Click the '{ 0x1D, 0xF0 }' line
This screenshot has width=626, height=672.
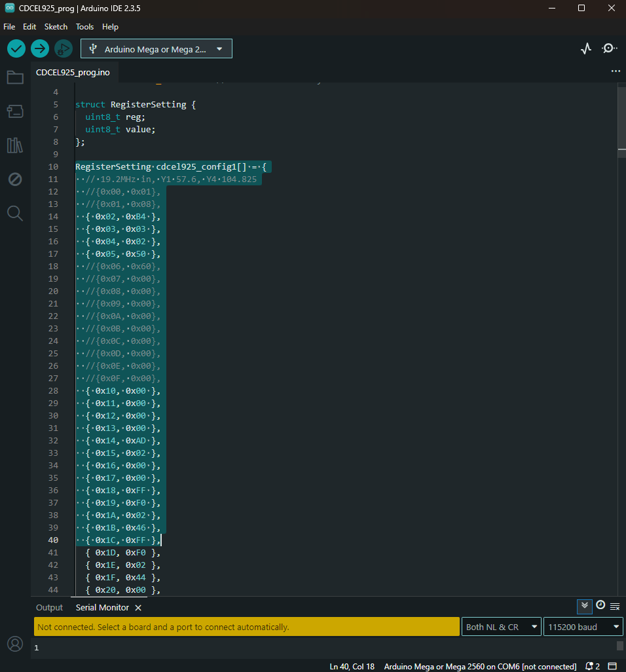(122, 552)
